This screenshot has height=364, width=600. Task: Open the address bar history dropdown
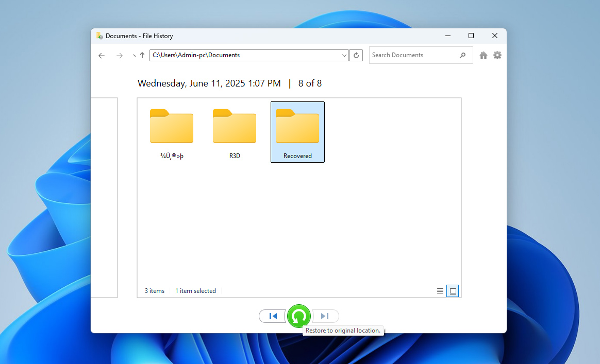pyautogui.click(x=344, y=55)
